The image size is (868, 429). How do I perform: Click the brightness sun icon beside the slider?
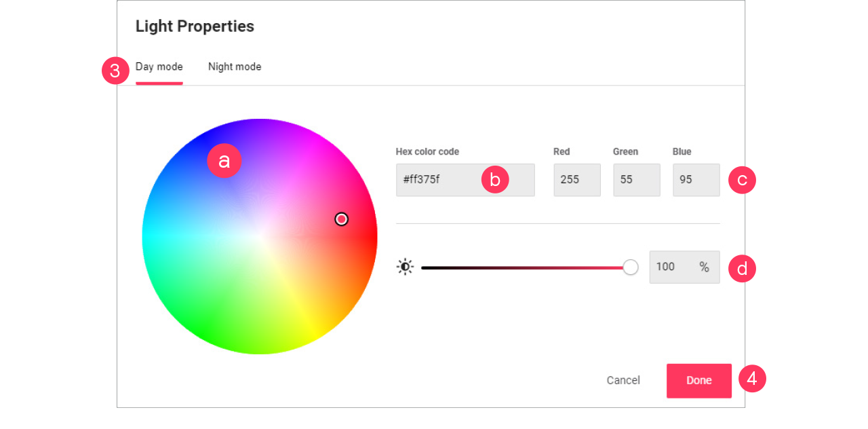click(x=405, y=267)
